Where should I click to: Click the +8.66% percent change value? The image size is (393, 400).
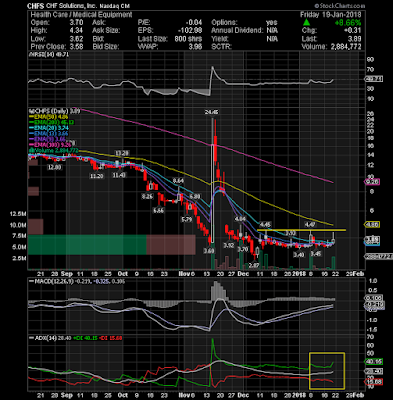348,23
